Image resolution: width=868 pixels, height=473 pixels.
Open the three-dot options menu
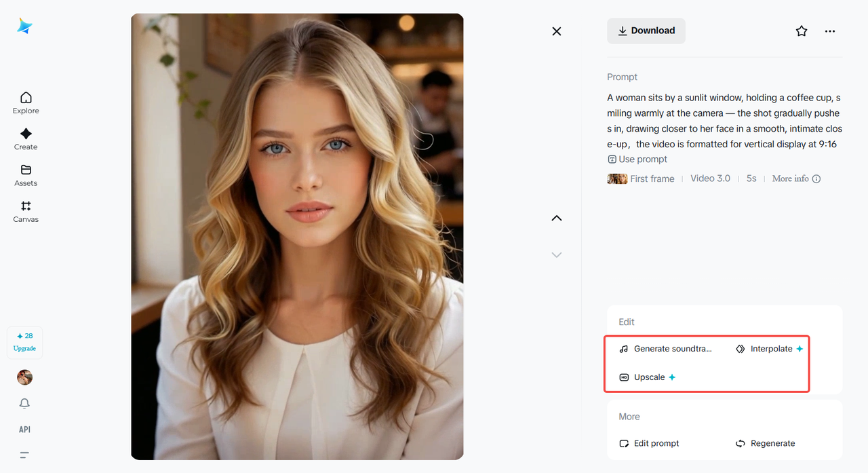click(830, 31)
